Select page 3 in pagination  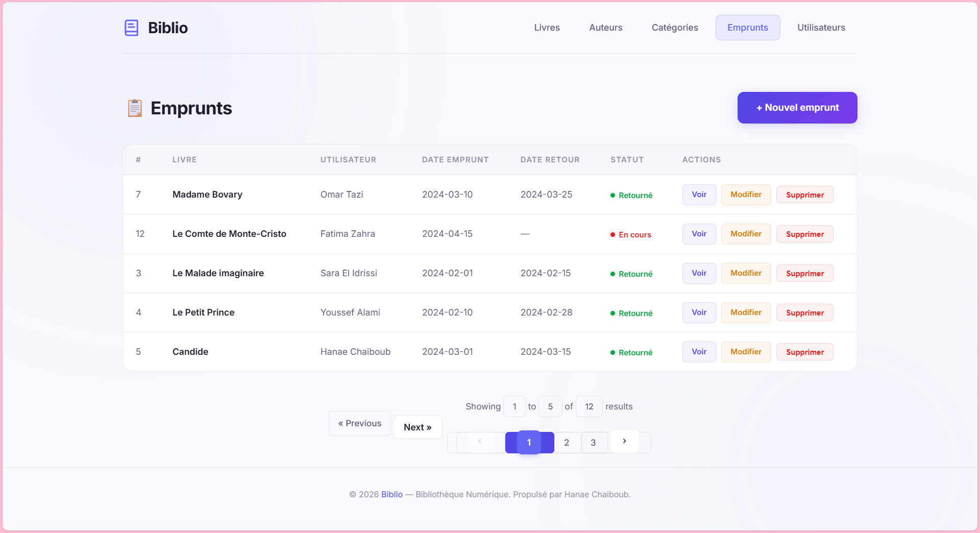(593, 443)
